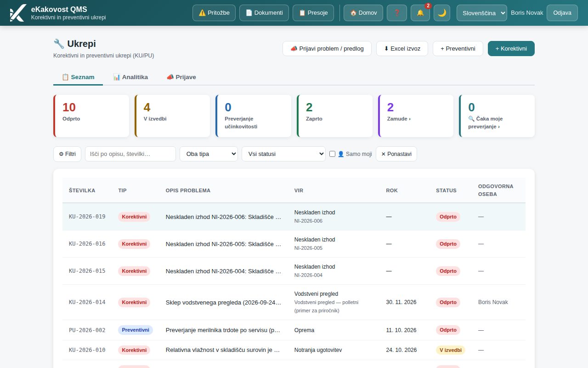Click the Preventivni badge in PU-2026-002

[x=136, y=330]
